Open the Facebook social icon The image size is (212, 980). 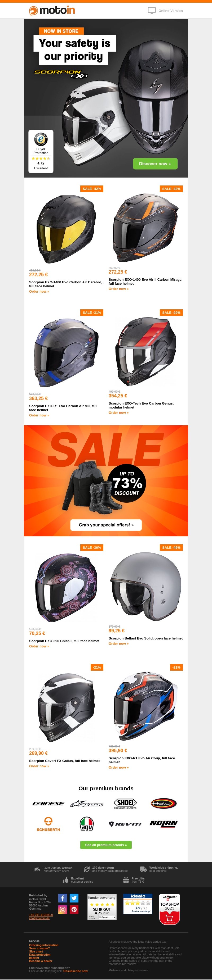point(63,898)
